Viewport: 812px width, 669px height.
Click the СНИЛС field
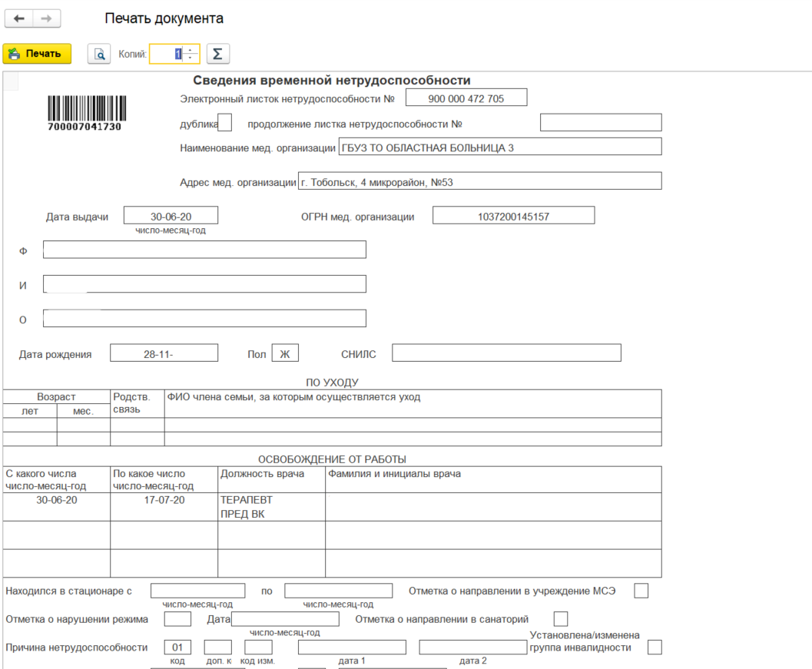[x=506, y=353]
